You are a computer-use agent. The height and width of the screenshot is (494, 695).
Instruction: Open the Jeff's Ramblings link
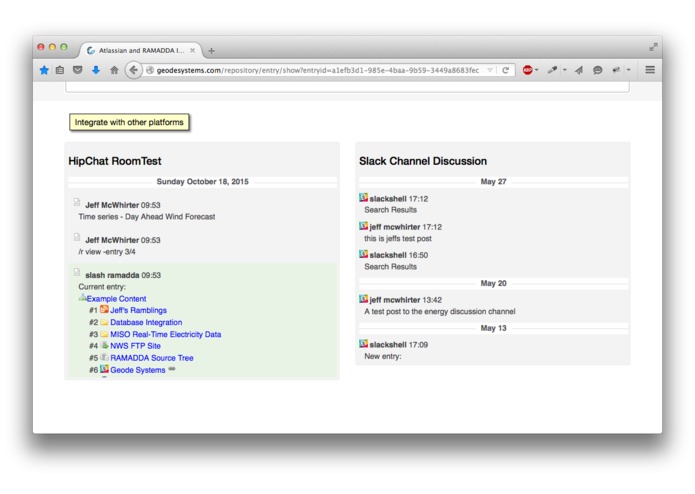coord(138,310)
